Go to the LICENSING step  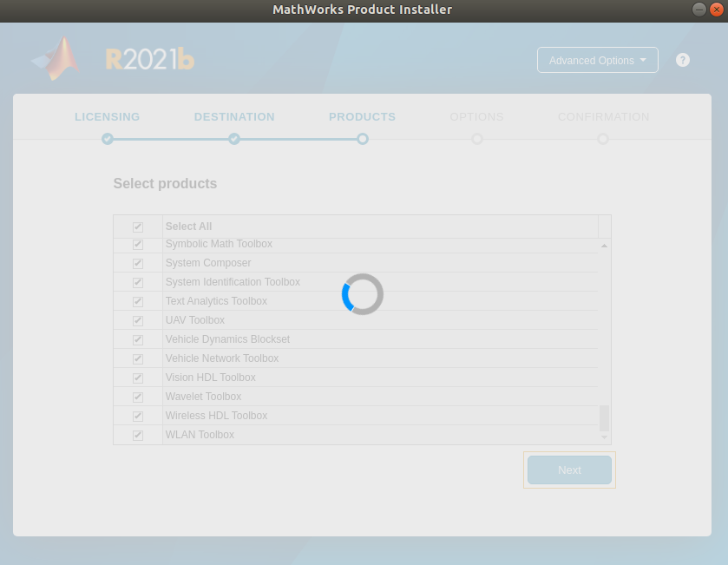coord(108,116)
